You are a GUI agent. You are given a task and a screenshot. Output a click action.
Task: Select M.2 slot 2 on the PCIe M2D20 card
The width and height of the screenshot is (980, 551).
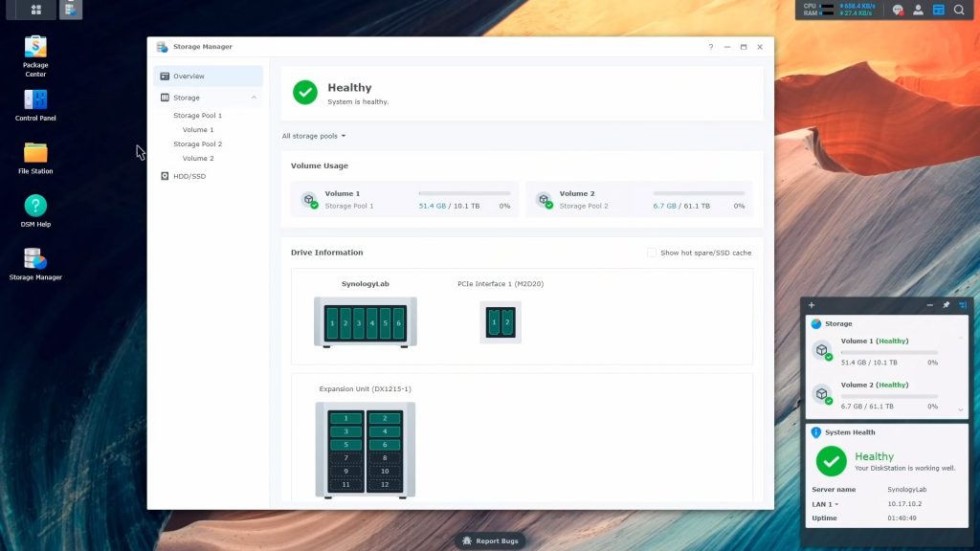coord(507,322)
